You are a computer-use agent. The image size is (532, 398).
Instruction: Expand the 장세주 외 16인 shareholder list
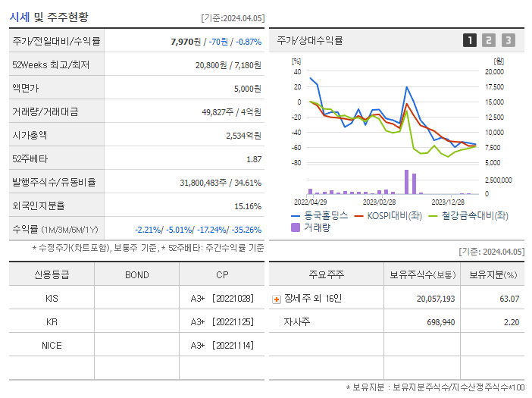[x=277, y=299]
